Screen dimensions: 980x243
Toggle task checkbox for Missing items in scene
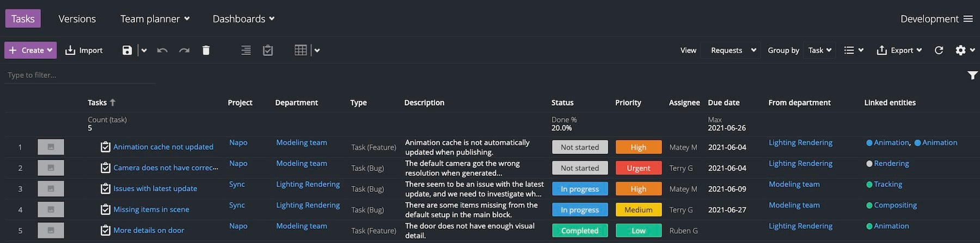coord(106,210)
